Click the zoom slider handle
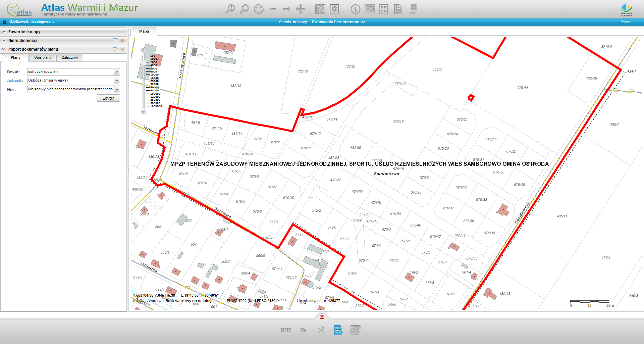The image size is (644, 344). (x=144, y=63)
